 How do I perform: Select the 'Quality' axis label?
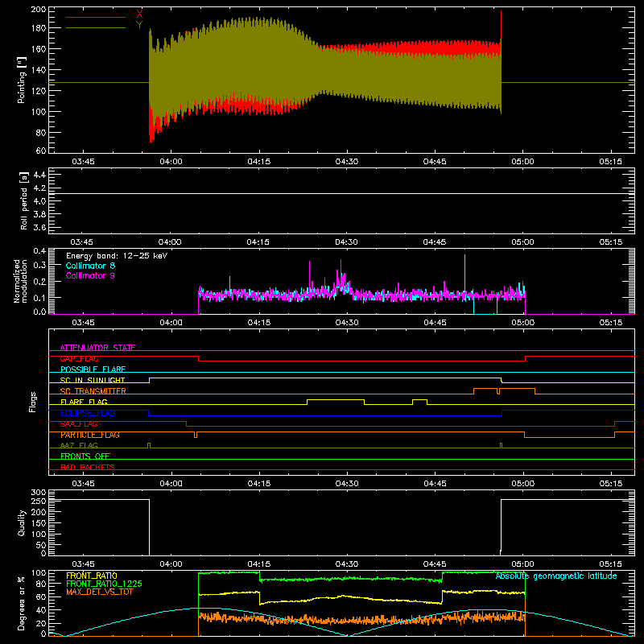22,522
